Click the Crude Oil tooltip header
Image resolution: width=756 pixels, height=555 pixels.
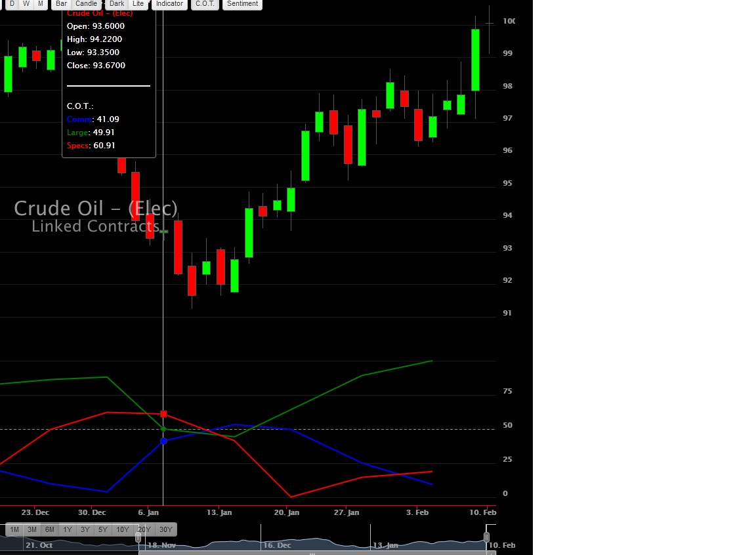click(101, 13)
